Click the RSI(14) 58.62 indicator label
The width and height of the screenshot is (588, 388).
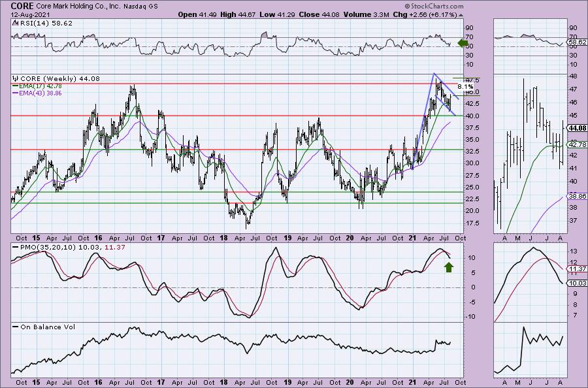(46, 23)
